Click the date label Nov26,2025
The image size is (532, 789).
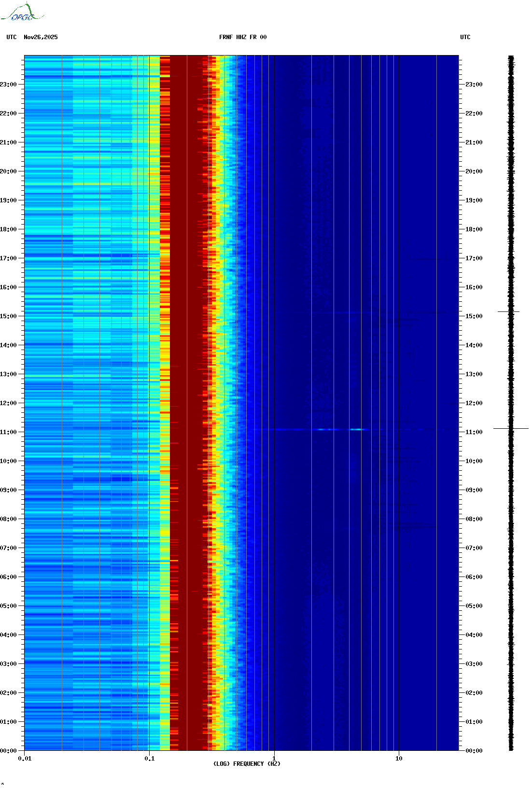(x=41, y=37)
